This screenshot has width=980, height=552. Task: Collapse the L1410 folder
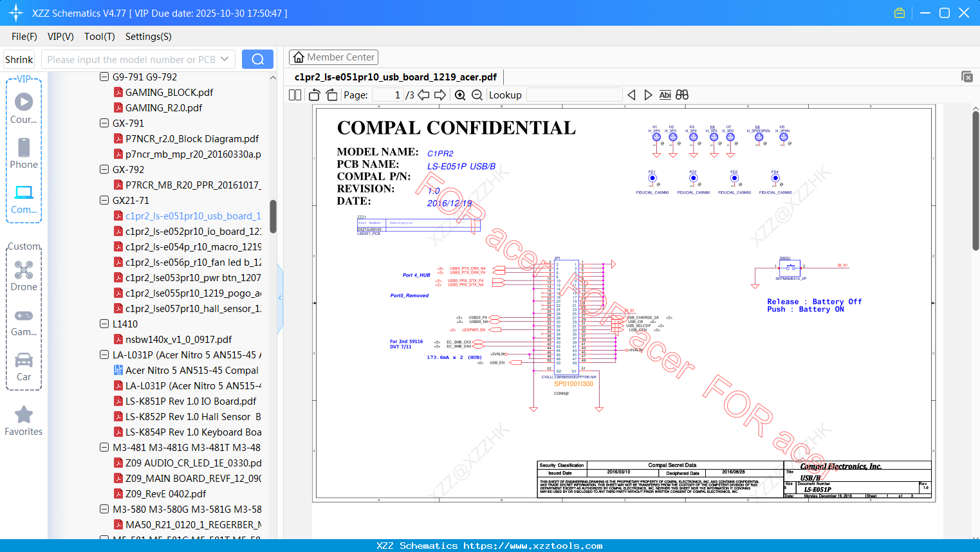coord(104,324)
